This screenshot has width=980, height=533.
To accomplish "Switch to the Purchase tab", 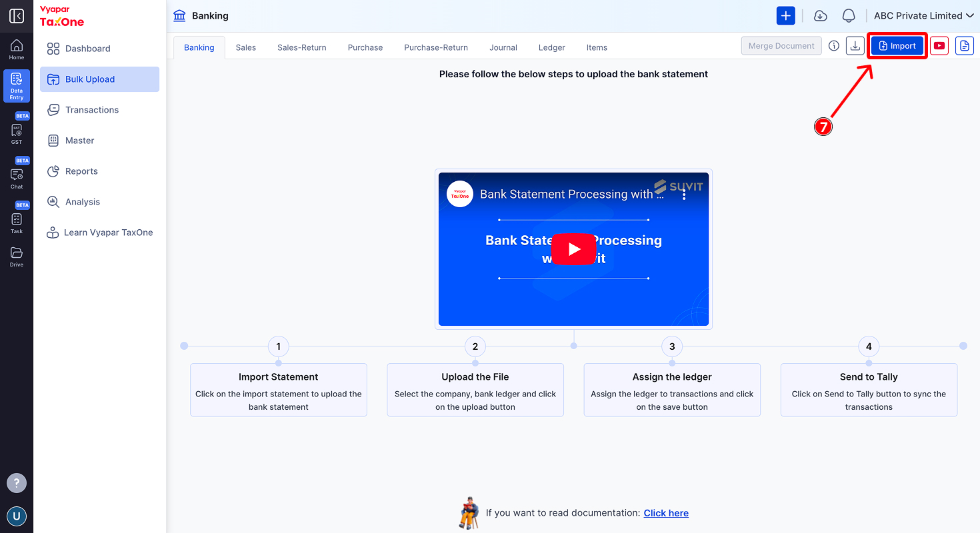I will point(365,47).
